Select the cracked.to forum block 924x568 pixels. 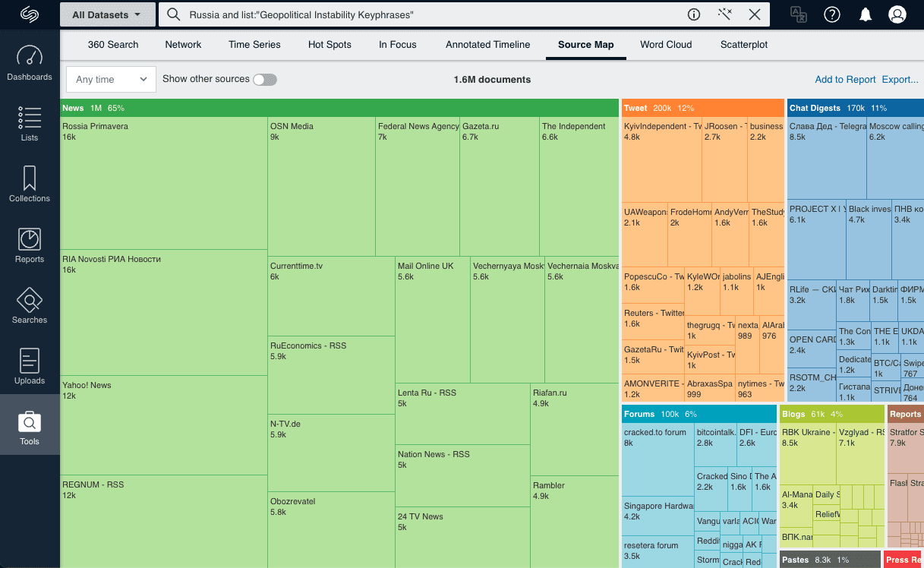pos(658,459)
